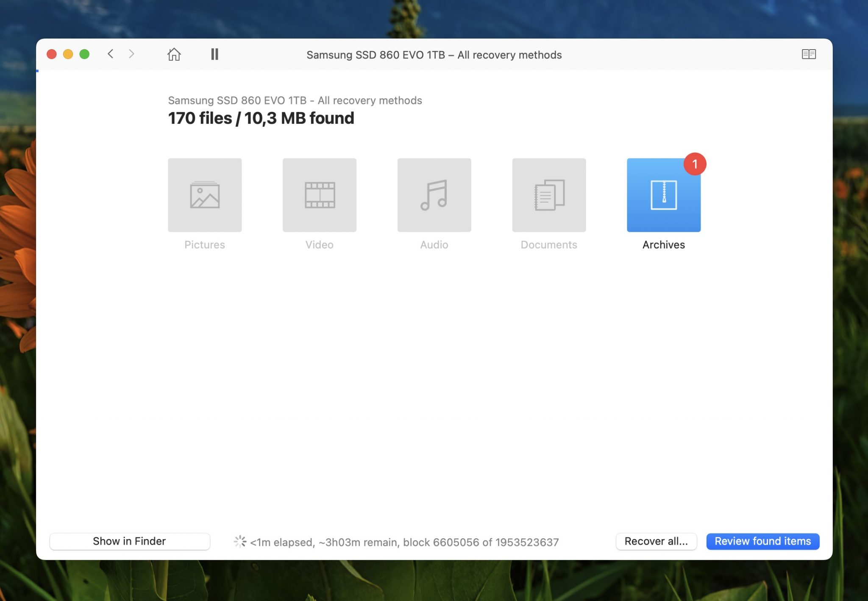The width and height of the screenshot is (868, 601).
Task: Click the pause/stop scan icon
Action: (214, 54)
